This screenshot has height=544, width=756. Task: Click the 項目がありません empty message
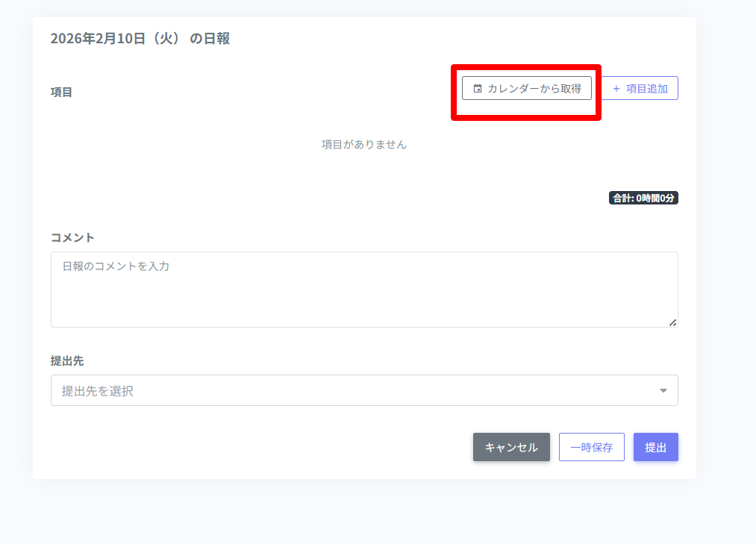pos(364,145)
